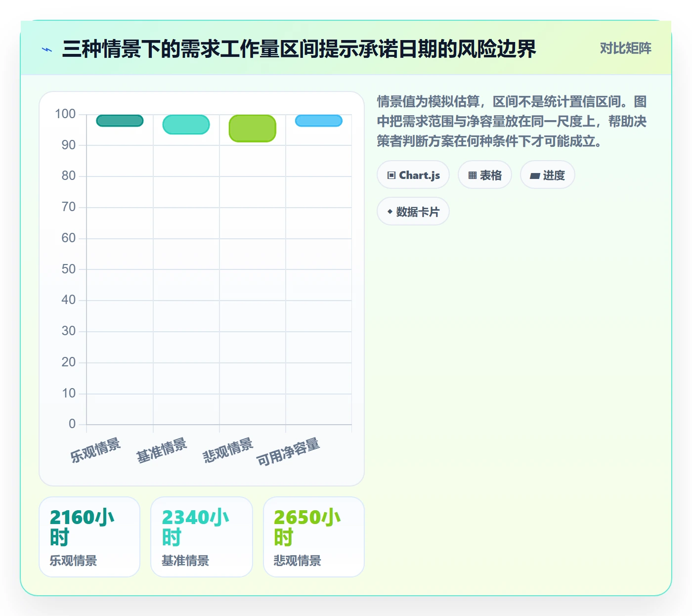Click the dark teal 乐观情景 range bar
The width and height of the screenshot is (692, 616).
pyautogui.click(x=120, y=121)
